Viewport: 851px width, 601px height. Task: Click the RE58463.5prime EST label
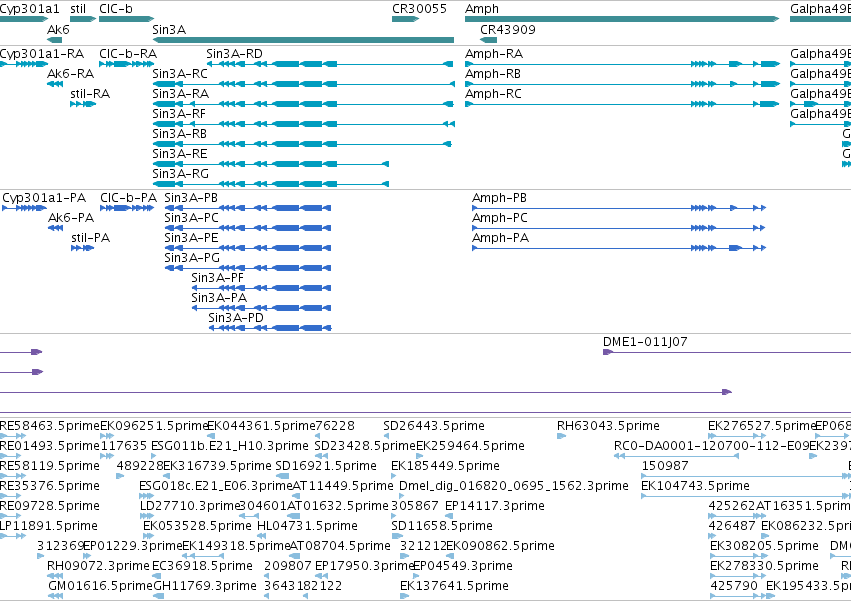[50, 426]
